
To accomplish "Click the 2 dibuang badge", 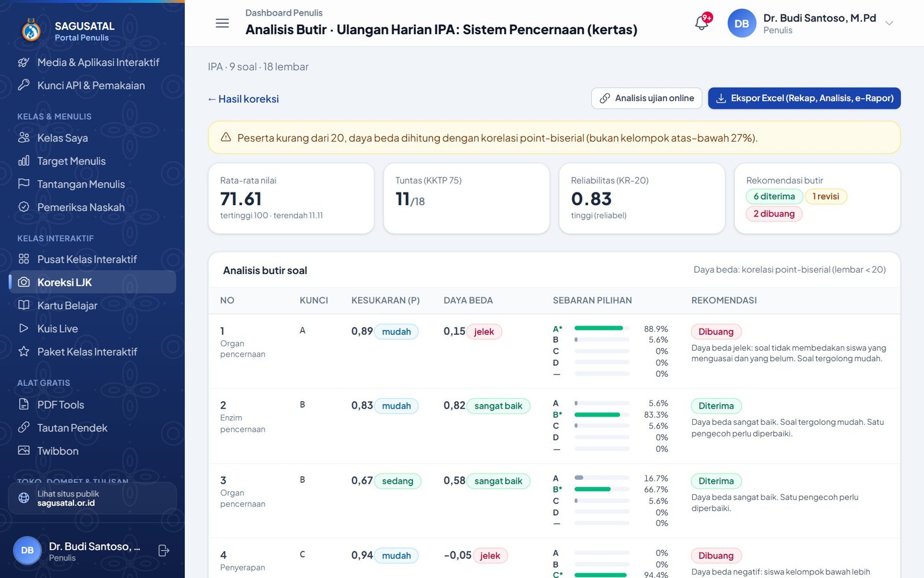I will [774, 214].
